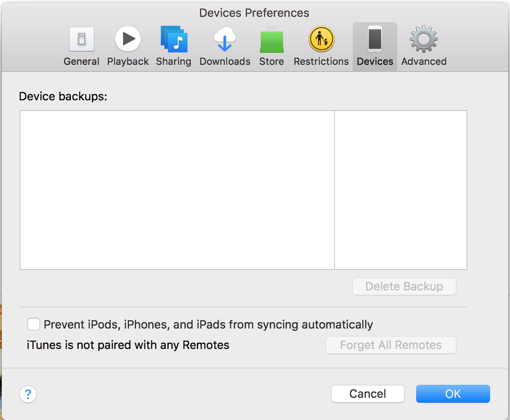
Task: Click Forget All Remotes button
Action: (390, 345)
